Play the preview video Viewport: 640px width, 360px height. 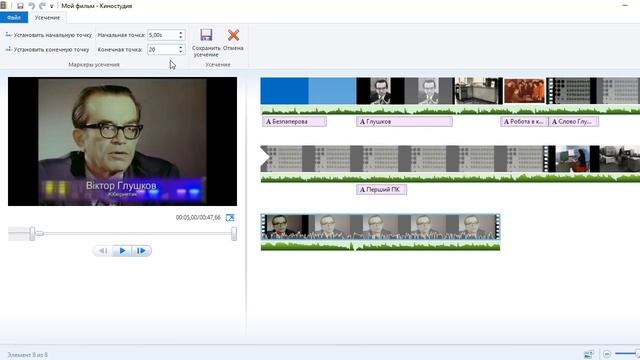pyautogui.click(x=122, y=251)
